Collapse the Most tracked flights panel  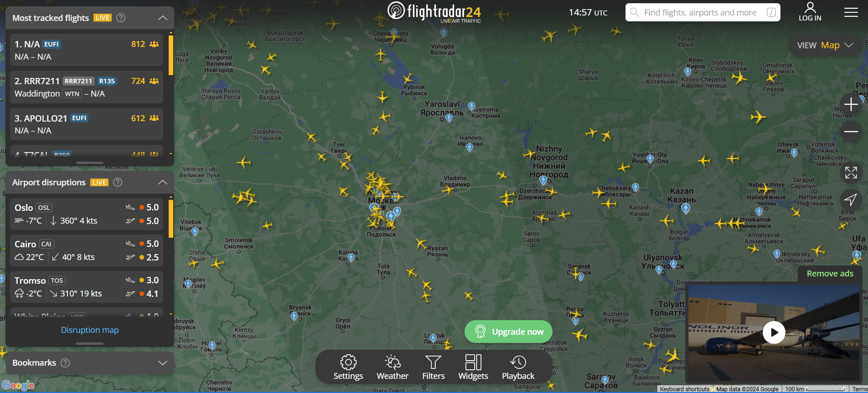click(x=163, y=18)
